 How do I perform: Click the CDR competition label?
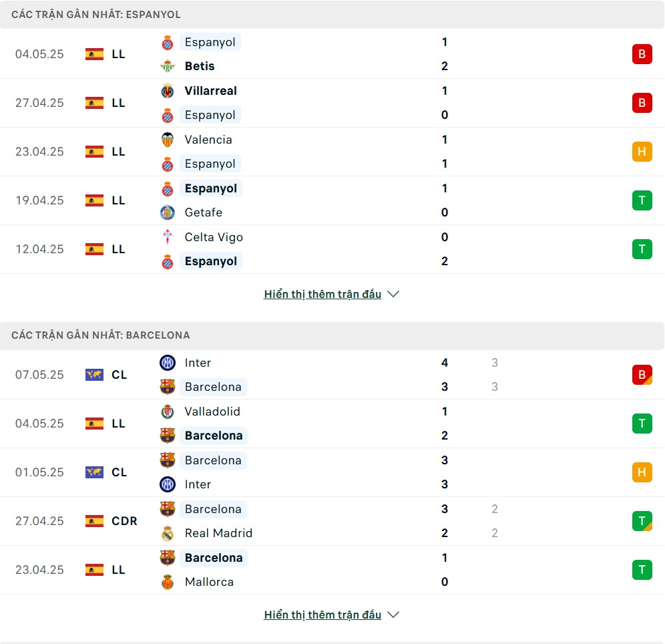click(x=124, y=521)
